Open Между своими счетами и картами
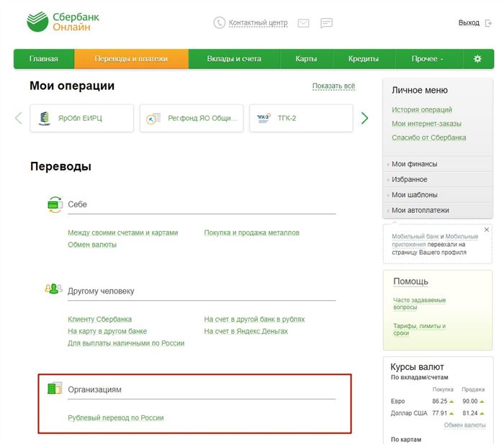Image resolution: width=504 pixels, height=444 pixels. point(123,232)
